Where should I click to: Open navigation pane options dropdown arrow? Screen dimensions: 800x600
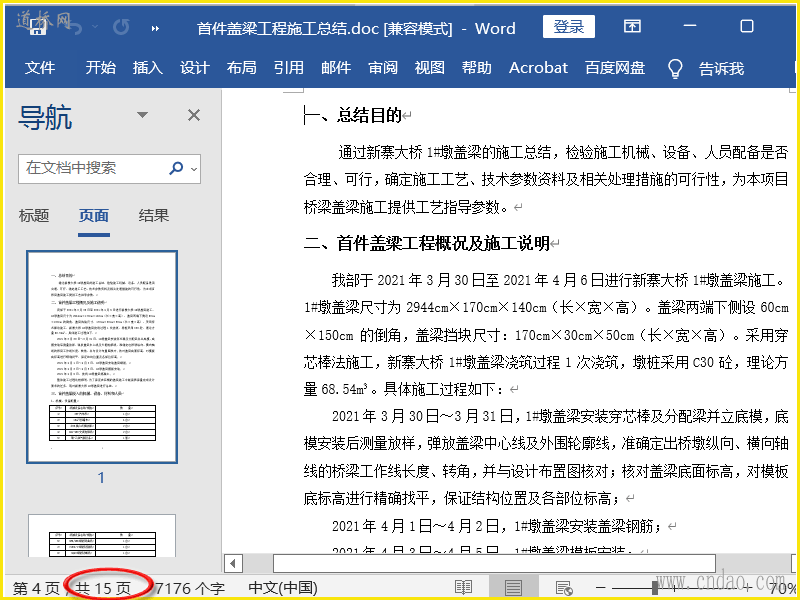pos(142,115)
